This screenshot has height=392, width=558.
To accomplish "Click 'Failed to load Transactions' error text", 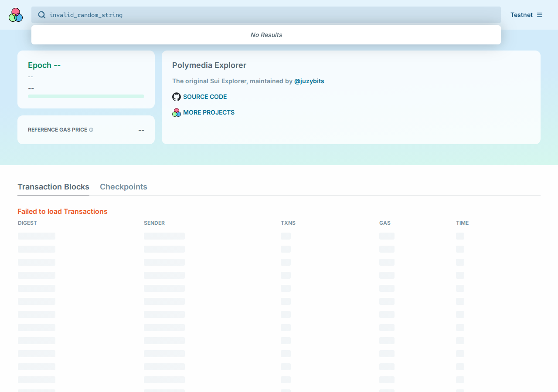I will pyautogui.click(x=62, y=211).
